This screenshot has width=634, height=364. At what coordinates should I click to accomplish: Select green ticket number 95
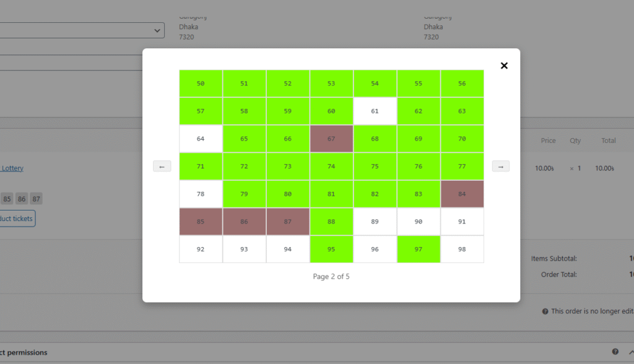(x=331, y=249)
